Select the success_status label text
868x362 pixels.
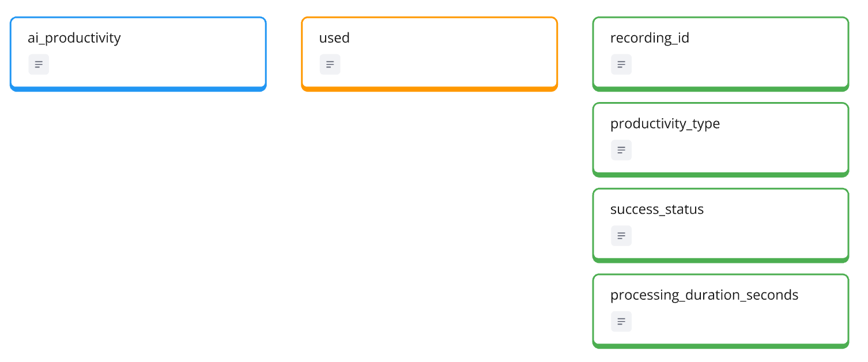657,209
